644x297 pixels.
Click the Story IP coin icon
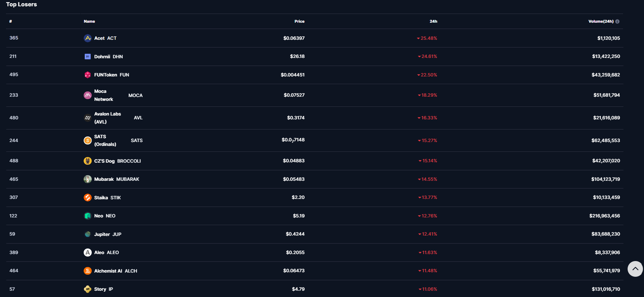[88, 289]
